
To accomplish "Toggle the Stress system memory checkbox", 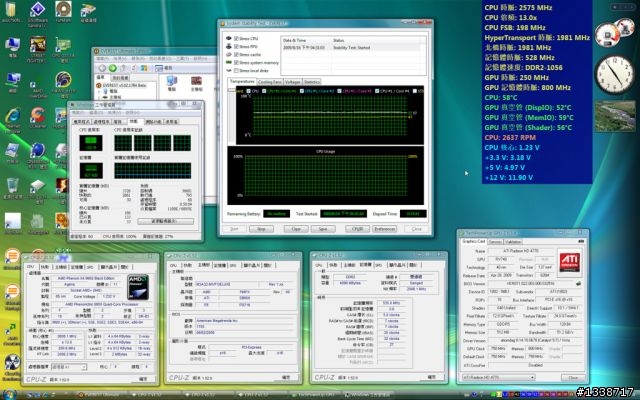I will coord(234,64).
